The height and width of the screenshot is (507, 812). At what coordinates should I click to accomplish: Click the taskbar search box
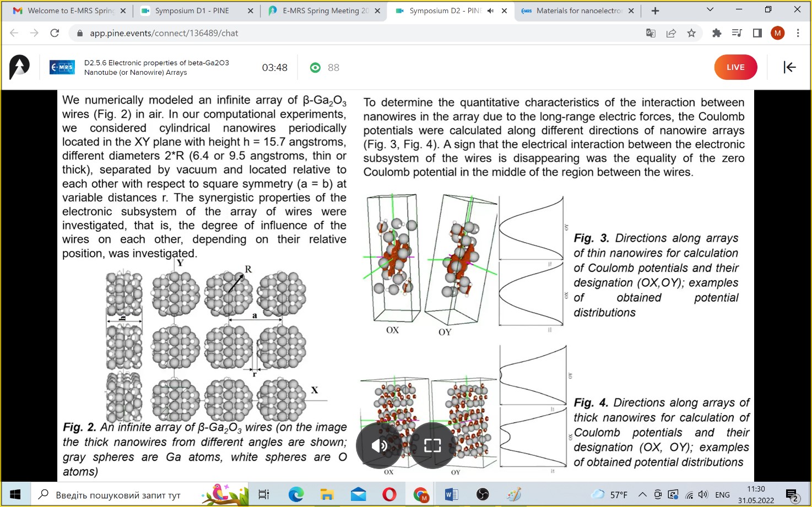140,494
